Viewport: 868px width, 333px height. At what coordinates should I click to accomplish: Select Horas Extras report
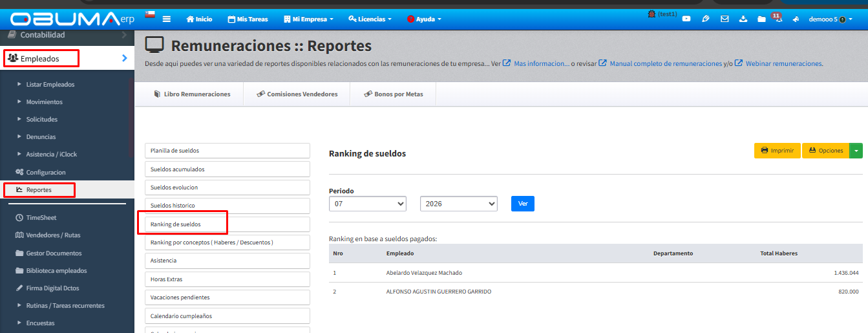(228, 279)
